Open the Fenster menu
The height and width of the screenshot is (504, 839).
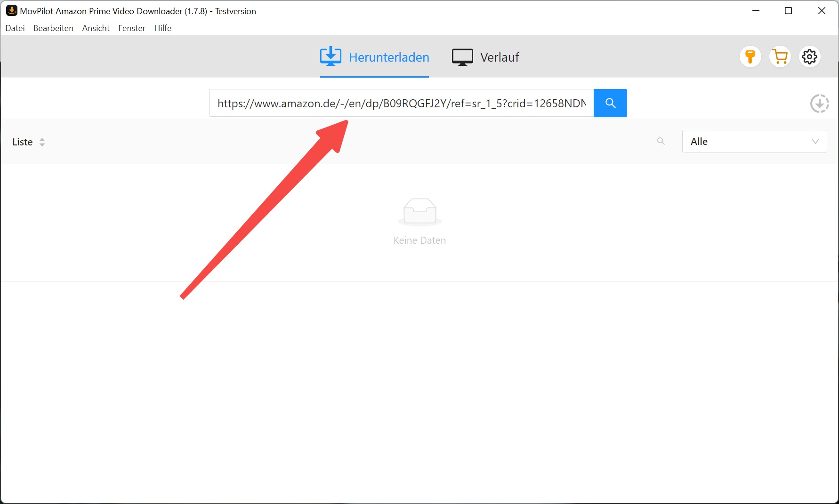pos(132,28)
